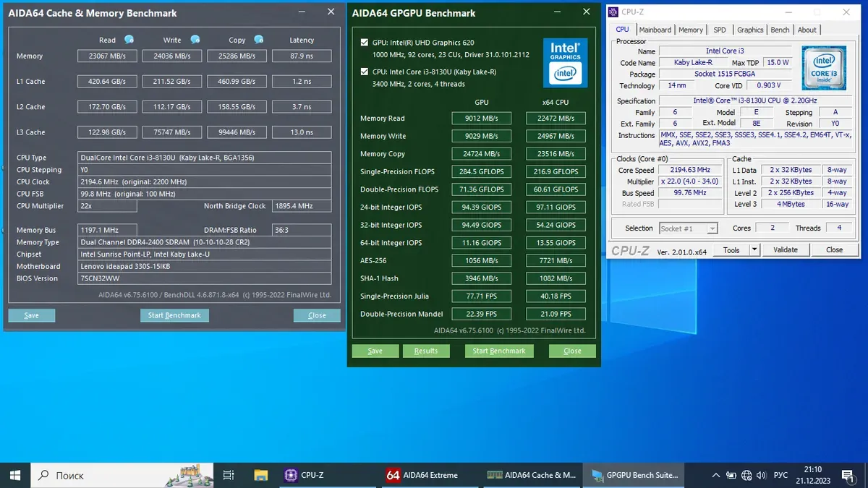Open Task View on the taskbar

[x=229, y=475]
